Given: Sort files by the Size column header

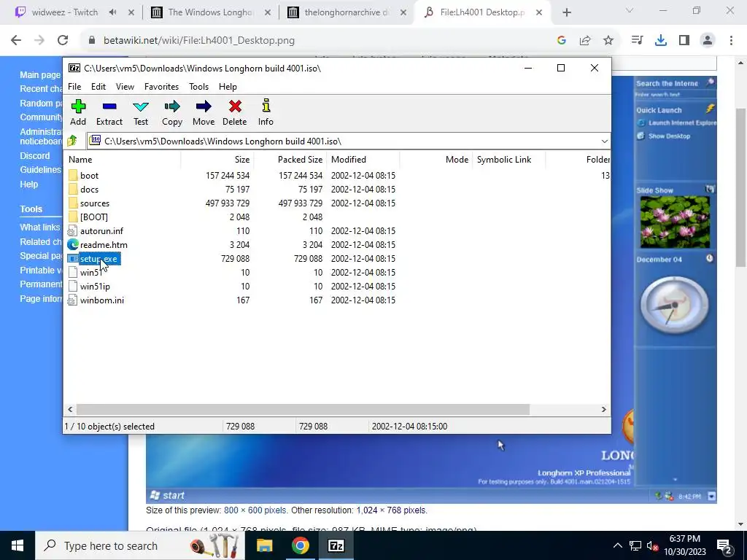Looking at the screenshot, I should [x=217, y=160].
